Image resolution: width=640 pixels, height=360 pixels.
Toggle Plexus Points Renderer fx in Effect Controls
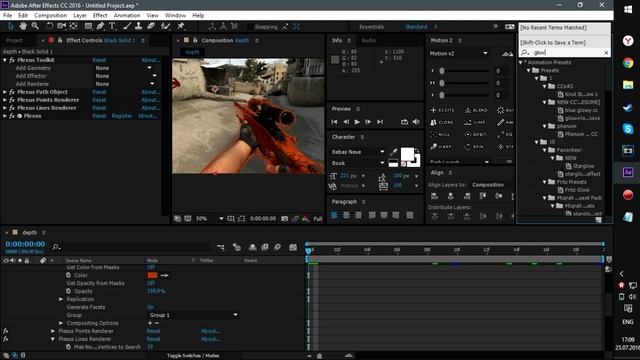12,100
